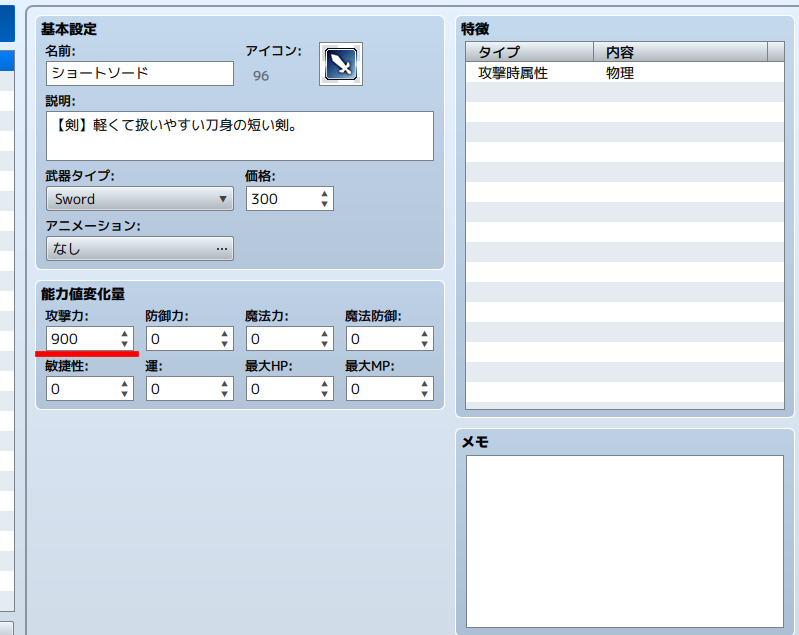This screenshot has width=799, height=635.
Task: Click the 説明 description text box
Action: point(239,135)
